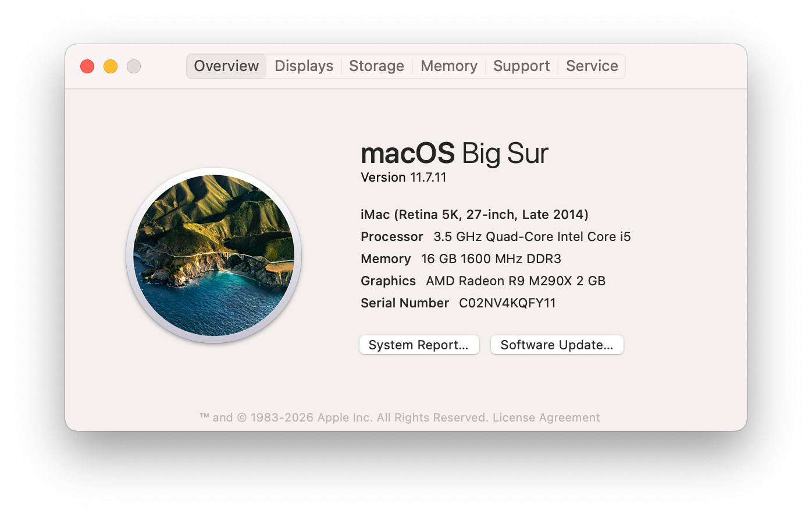
Task: Click the 3.5 GHz Quad-Core processor text
Action: point(532,237)
